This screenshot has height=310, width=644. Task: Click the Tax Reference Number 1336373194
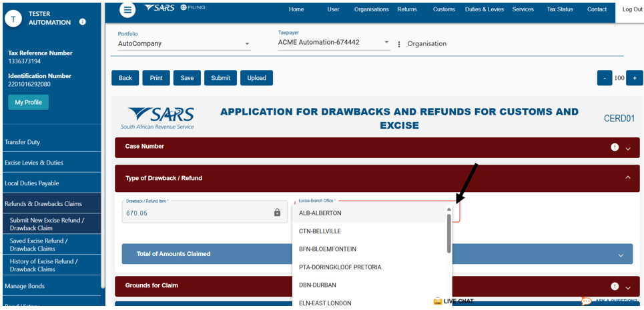pyautogui.click(x=24, y=61)
